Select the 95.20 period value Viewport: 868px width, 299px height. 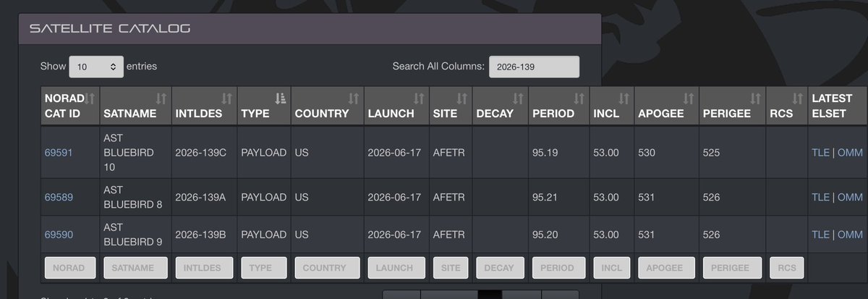pos(545,235)
